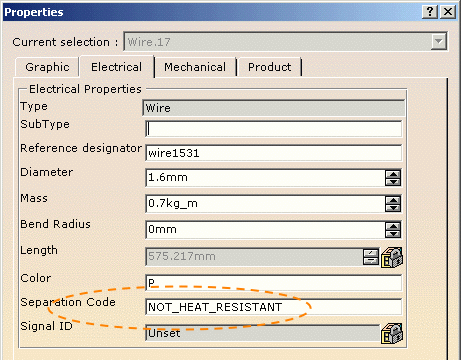Increase Diameter with the up arrow

coord(393,174)
